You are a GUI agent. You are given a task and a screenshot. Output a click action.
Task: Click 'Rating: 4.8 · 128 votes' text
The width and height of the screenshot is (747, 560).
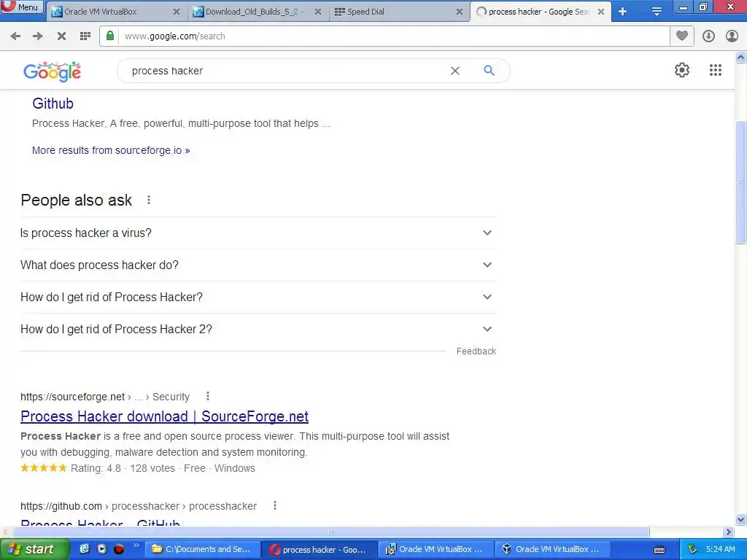(123, 469)
